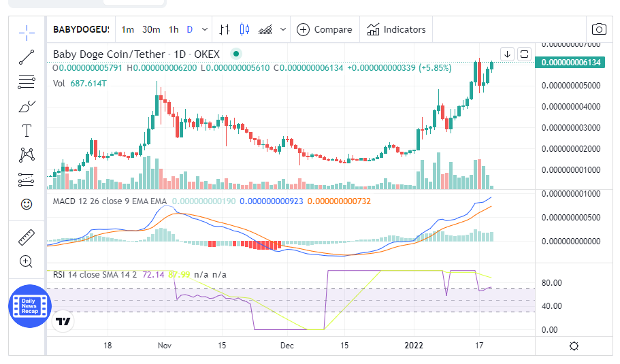Open the Indicators menu
Viewport: 620px width, 364px height.
pos(396,30)
